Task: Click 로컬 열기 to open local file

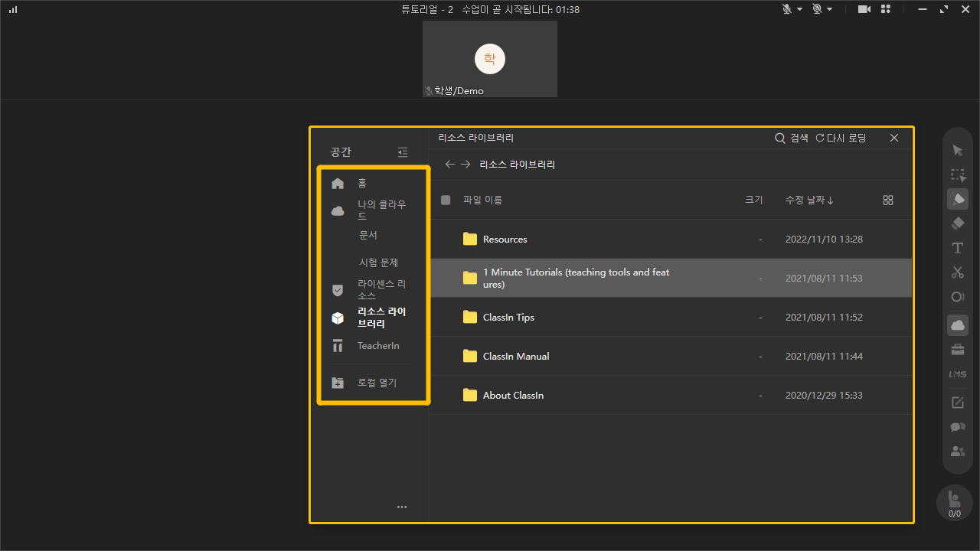Action: pos(377,383)
